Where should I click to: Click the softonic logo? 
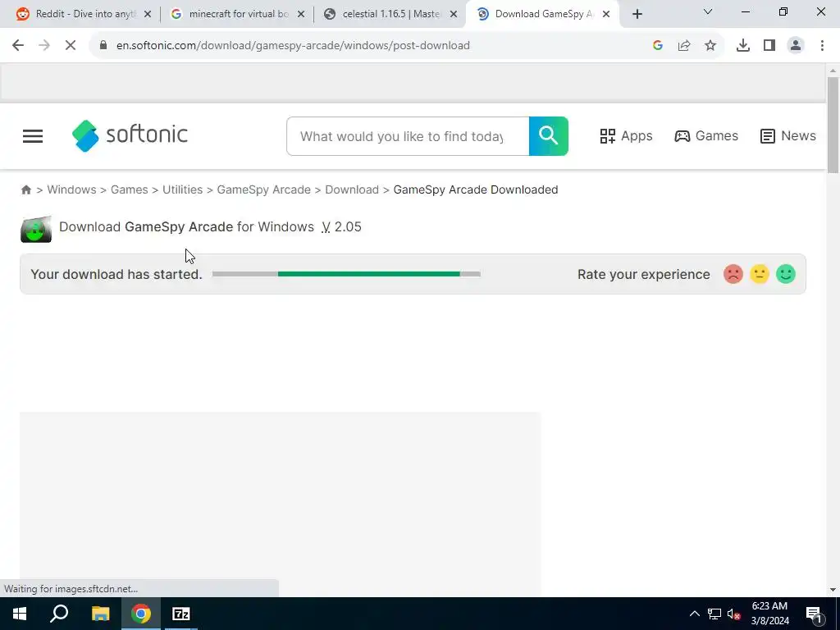tap(130, 135)
